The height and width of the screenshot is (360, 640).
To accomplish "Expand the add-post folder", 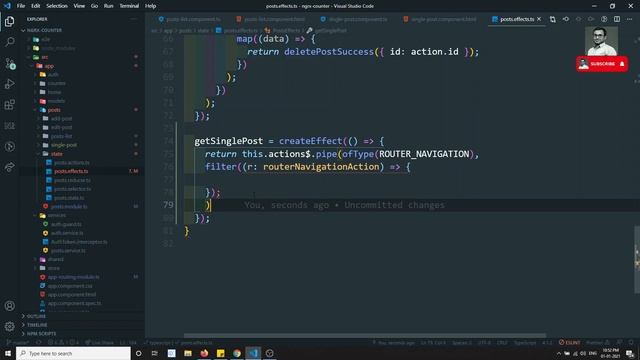I will tap(61, 118).
